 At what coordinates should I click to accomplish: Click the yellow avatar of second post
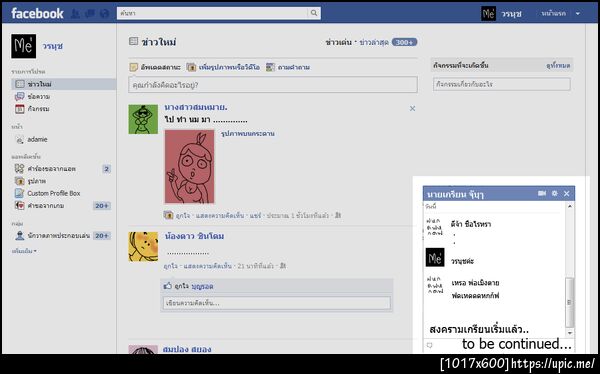point(143,247)
